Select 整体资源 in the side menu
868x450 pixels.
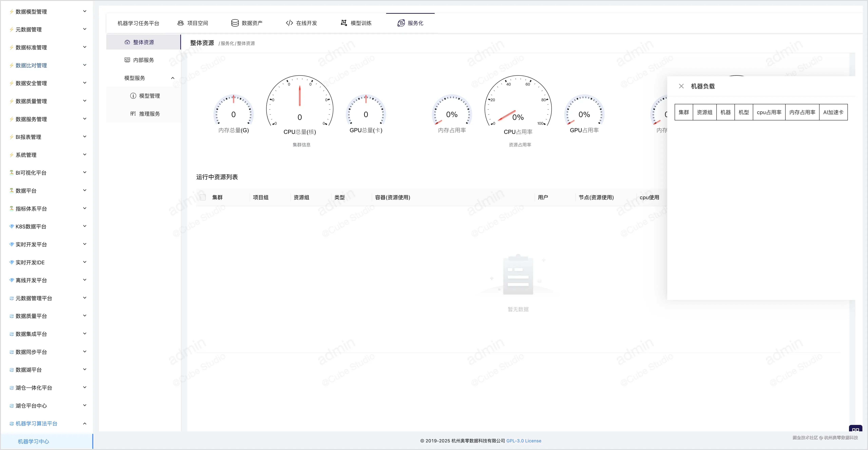click(x=143, y=42)
